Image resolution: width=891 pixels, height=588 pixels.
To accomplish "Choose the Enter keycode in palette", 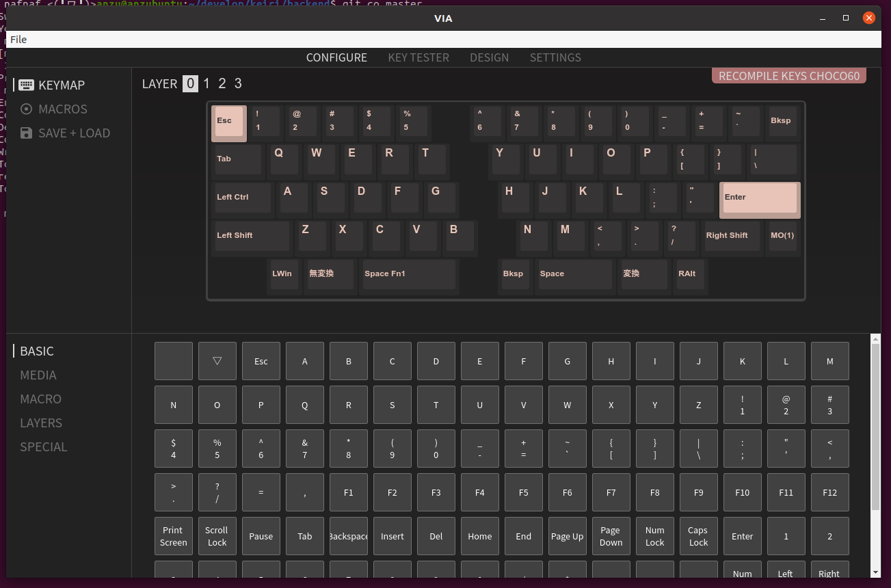I will point(743,536).
